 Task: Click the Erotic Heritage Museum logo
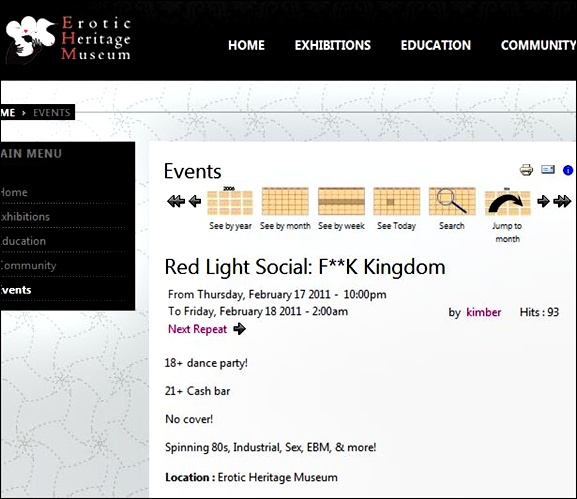click(68, 39)
